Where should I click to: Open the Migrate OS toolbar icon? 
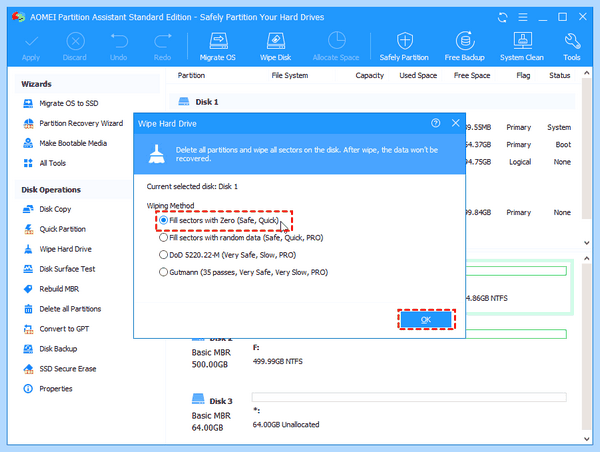coord(218,47)
